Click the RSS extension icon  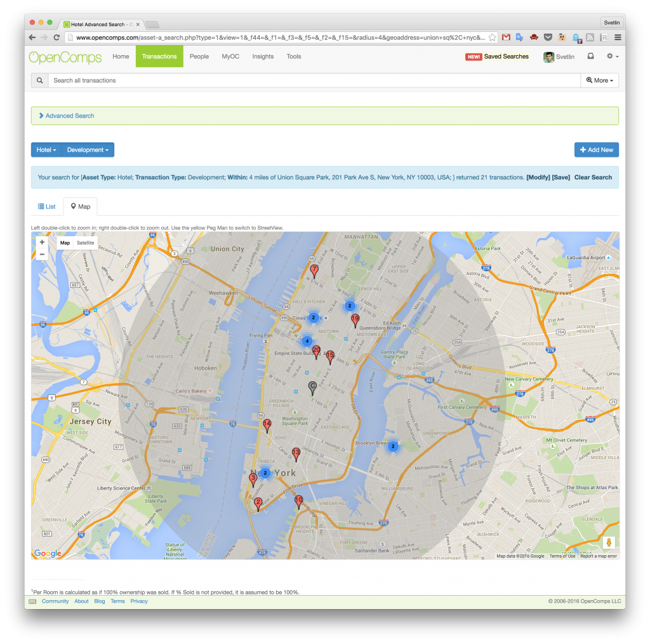(x=590, y=37)
